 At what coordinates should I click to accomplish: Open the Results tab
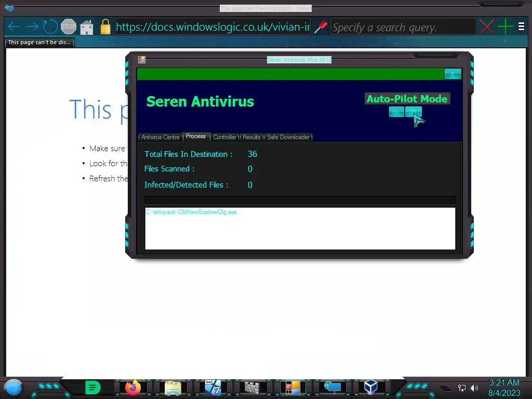tap(251, 137)
